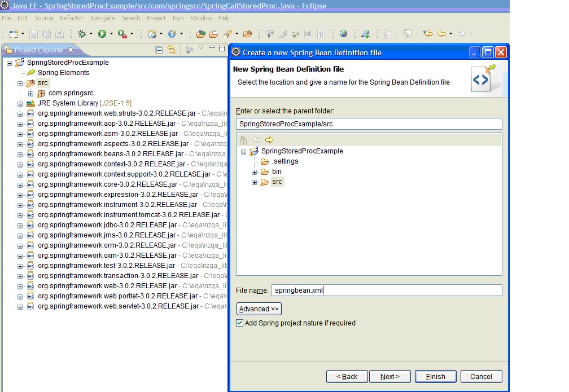Click the Print toolbar icon
569x392 pixels.
(x=59, y=34)
